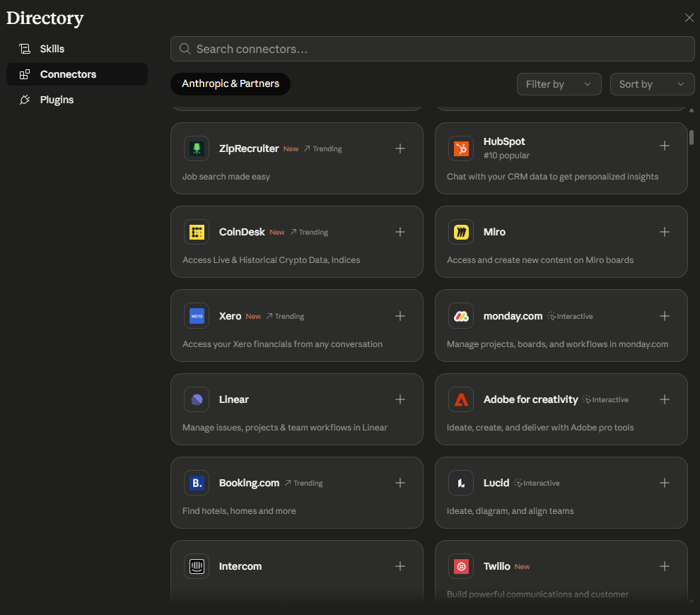Open the monday.com connector title
Screen dimensions: 700x615
pos(513,316)
